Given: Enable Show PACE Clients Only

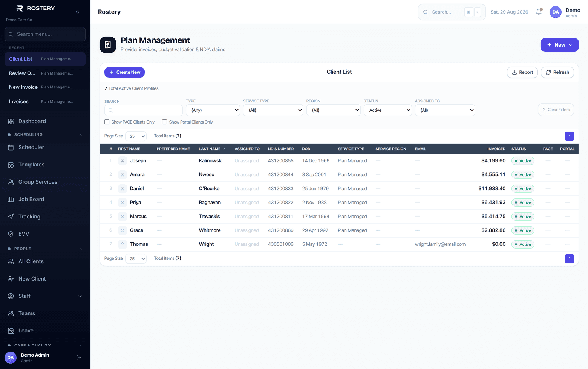Looking at the screenshot, I should click(107, 122).
